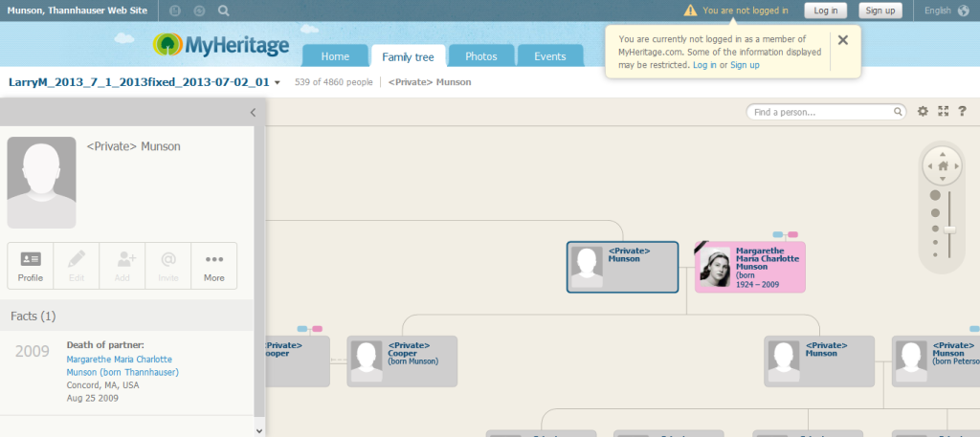Select Margarethe Maria Charlotte Munson's pink card
Viewport: 980px width, 437px height.
[750, 267]
